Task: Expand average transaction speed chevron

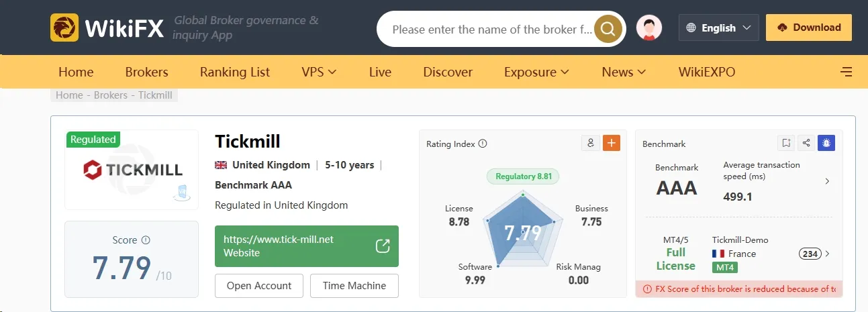Action: (827, 181)
